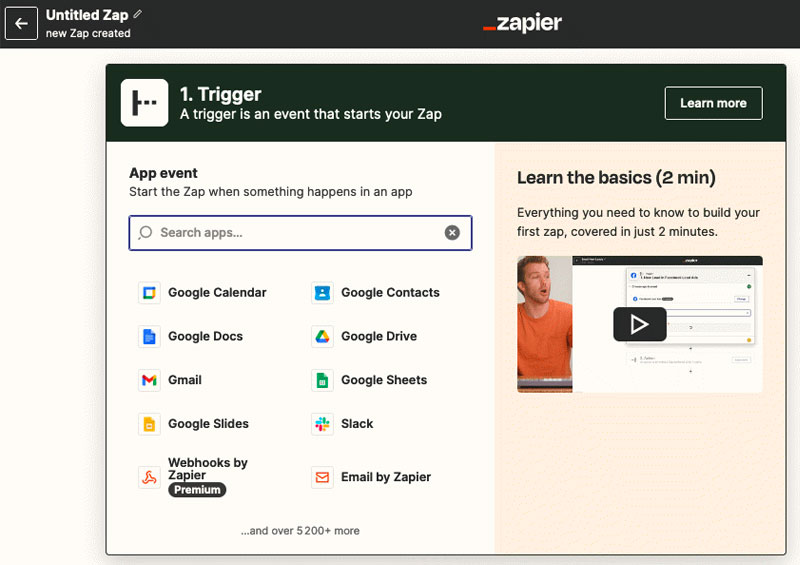This screenshot has width=800, height=565.
Task: Choose the Google Sheets icon
Action: [x=322, y=380]
